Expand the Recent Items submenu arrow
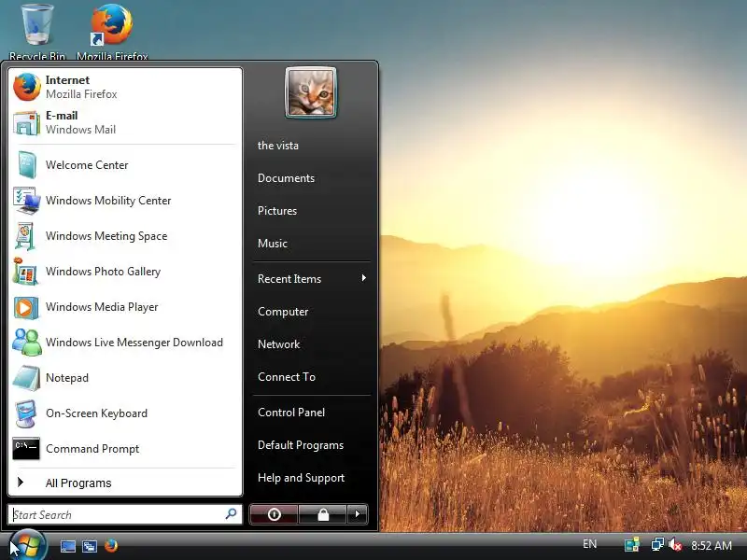The image size is (747, 560). click(363, 278)
